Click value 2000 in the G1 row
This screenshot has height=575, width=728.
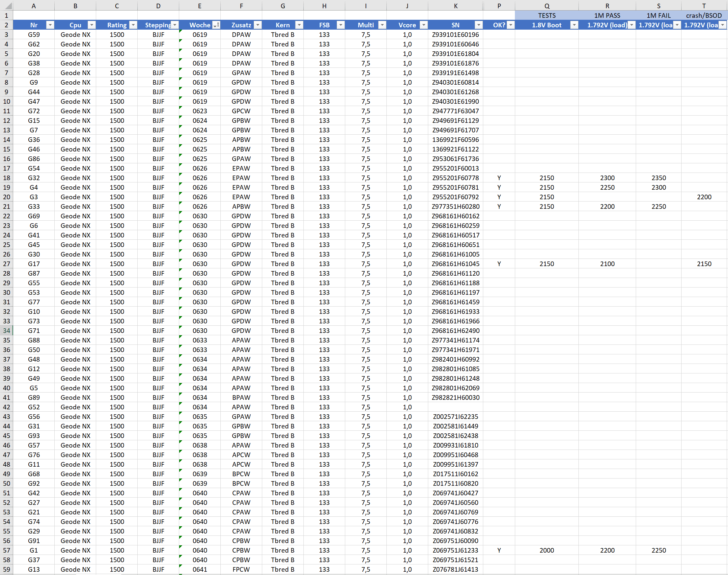[547, 550]
